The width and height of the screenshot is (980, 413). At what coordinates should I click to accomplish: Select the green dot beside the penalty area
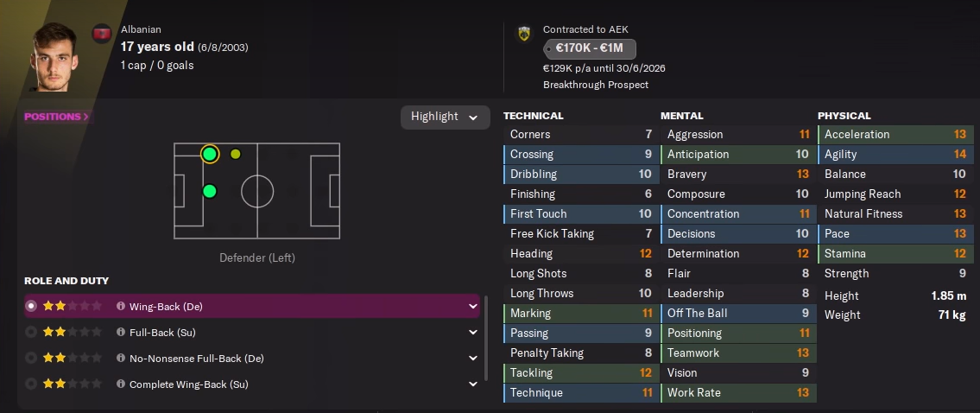pyautogui.click(x=209, y=191)
